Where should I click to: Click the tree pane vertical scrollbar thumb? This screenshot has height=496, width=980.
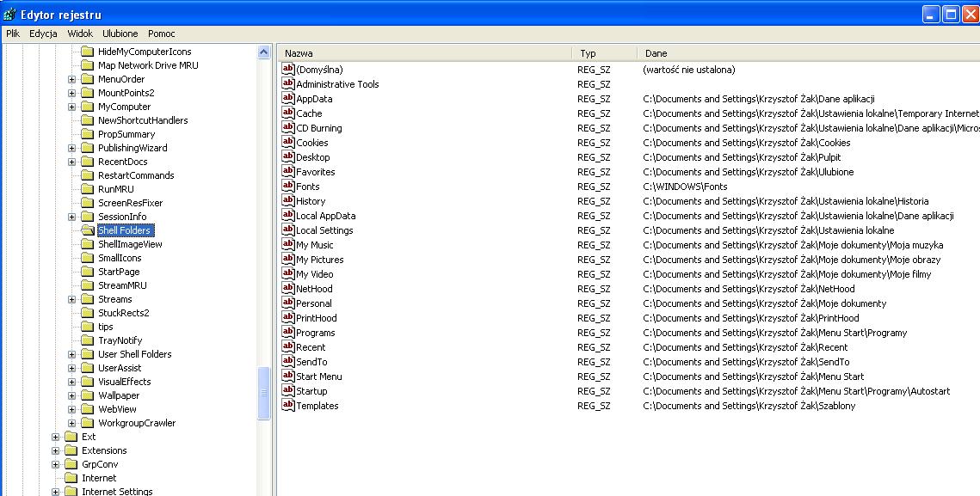point(264,393)
